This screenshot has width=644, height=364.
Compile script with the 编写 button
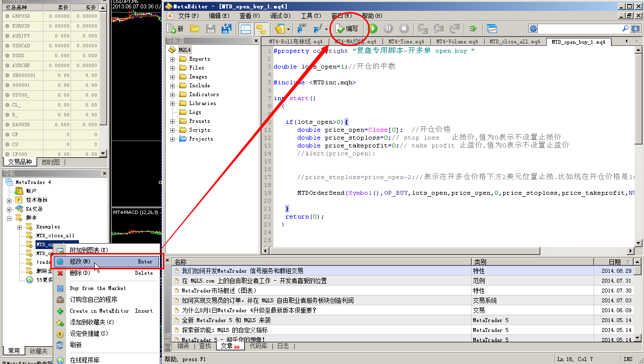[x=347, y=29]
